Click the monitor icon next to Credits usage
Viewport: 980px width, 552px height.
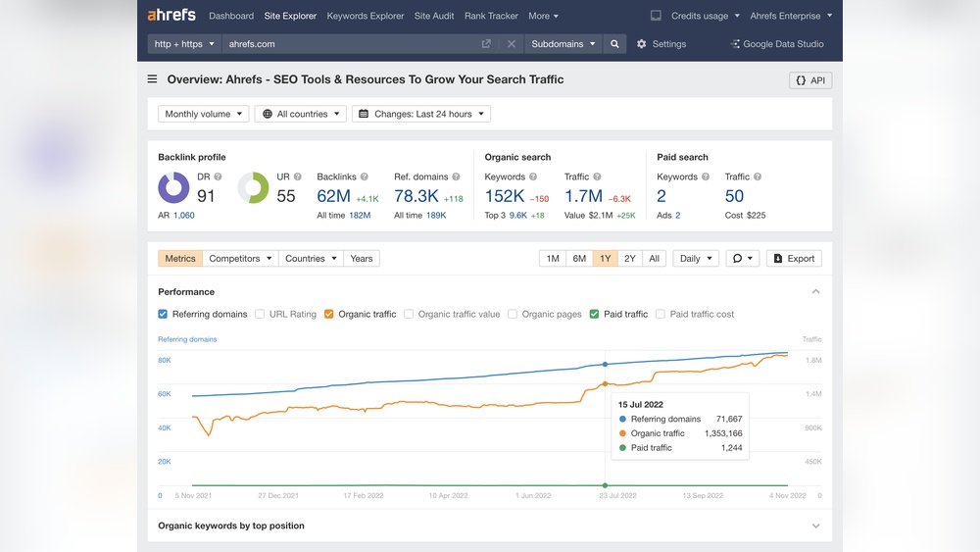coord(656,16)
